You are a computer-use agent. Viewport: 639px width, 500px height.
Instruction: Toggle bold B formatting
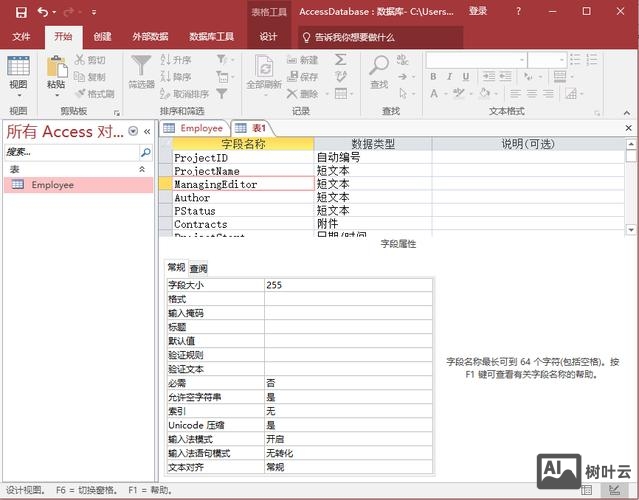click(433, 77)
